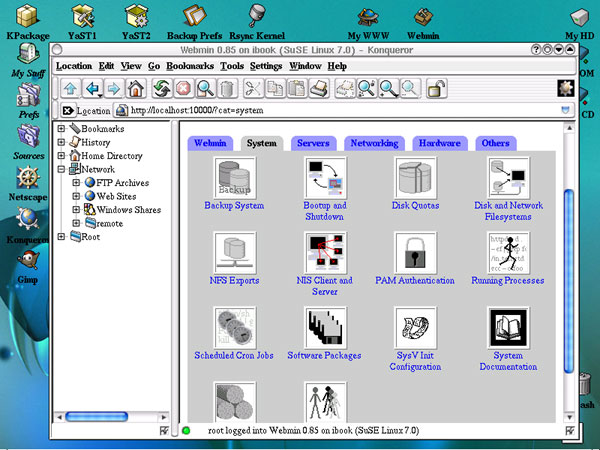The image size is (600, 450).
Task: Expand the Root tree node
Action: point(61,237)
